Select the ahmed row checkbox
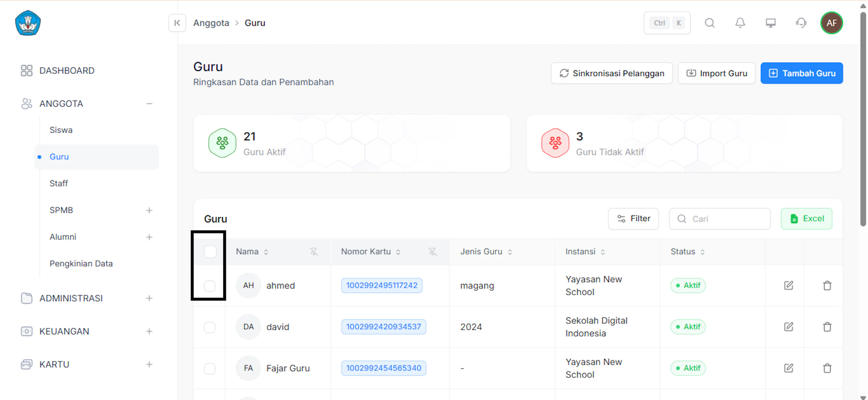 [210, 286]
